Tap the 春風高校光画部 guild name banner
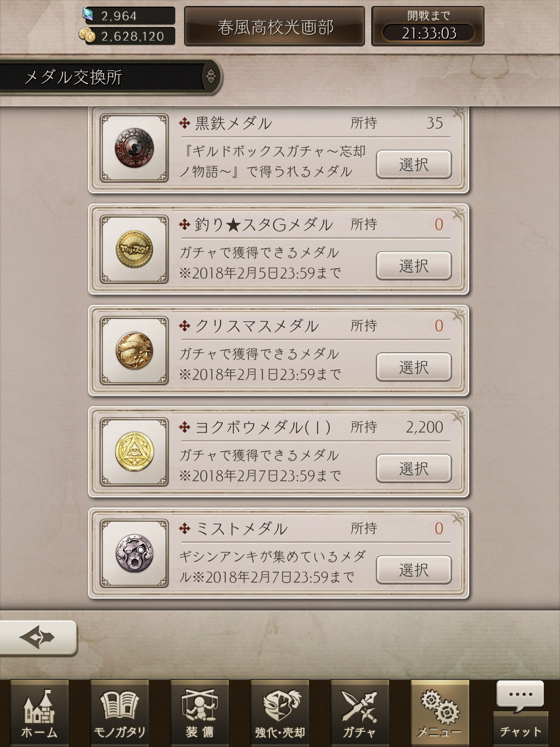The height and width of the screenshot is (747, 560). pyautogui.click(x=275, y=26)
